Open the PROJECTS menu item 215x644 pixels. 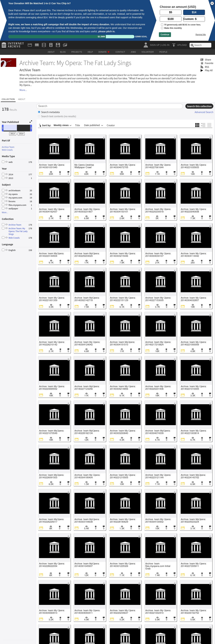(x=77, y=52)
